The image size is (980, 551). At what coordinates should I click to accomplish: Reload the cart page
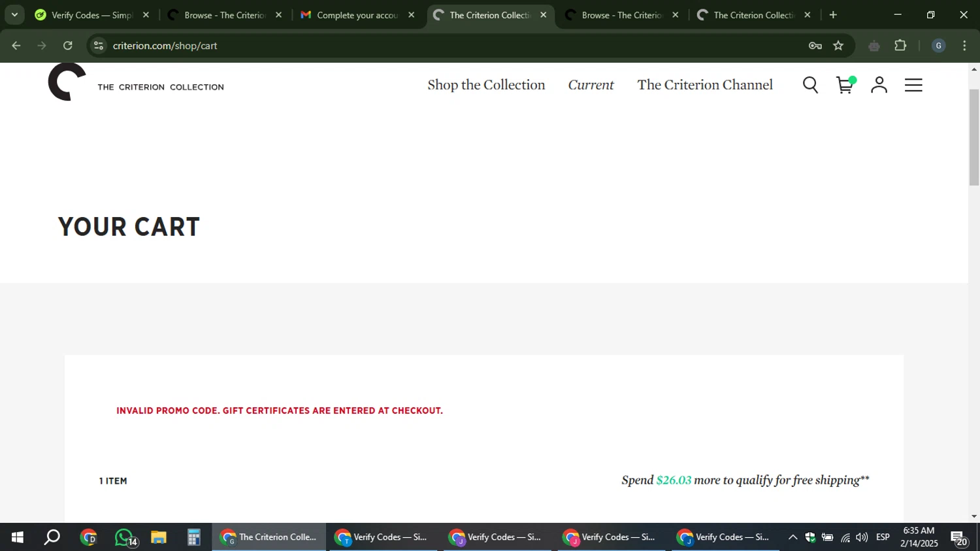68,46
